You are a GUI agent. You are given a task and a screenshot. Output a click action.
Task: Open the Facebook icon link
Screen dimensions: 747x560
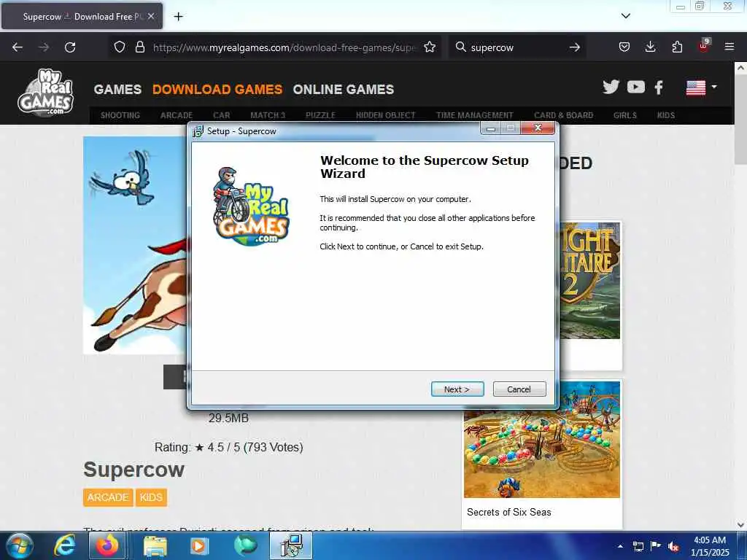tap(659, 87)
